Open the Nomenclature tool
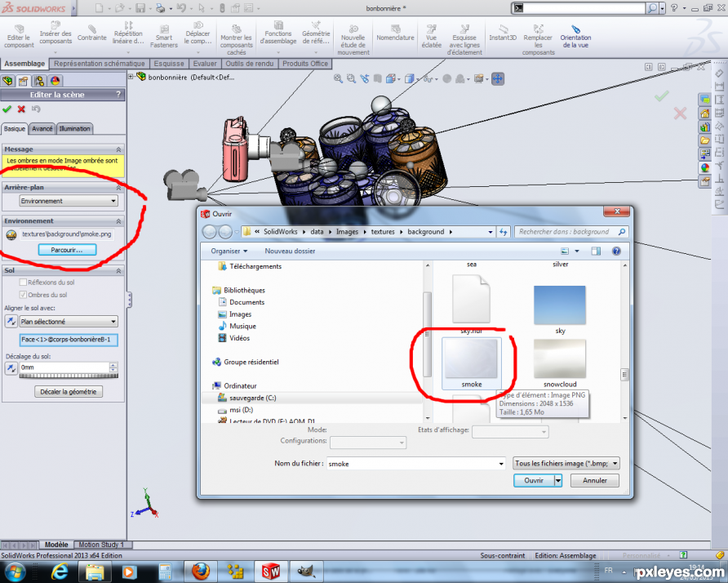The height and width of the screenshot is (583, 728). click(395, 33)
